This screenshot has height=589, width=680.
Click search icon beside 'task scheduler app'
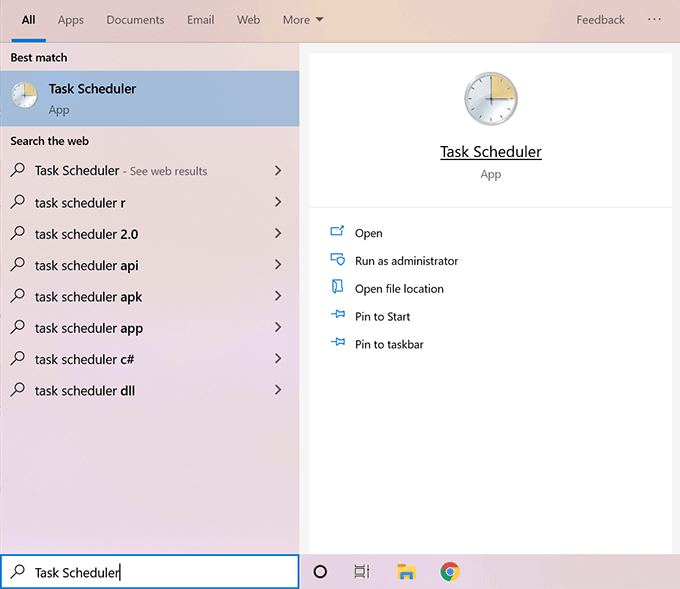tap(17, 327)
